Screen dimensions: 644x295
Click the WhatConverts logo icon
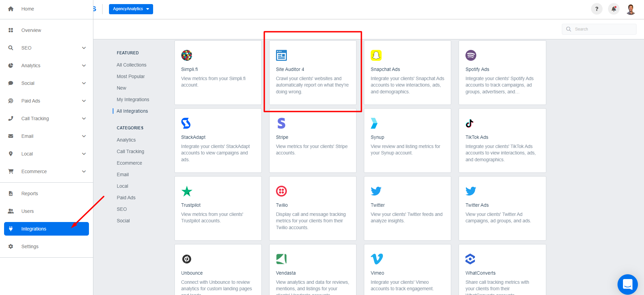tap(470, 259)
